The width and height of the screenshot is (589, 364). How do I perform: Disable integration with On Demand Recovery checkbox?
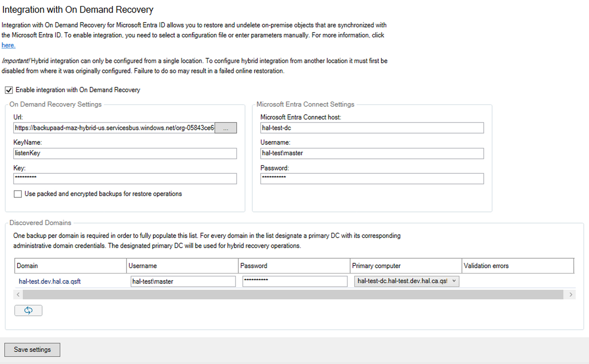point(9,90)
